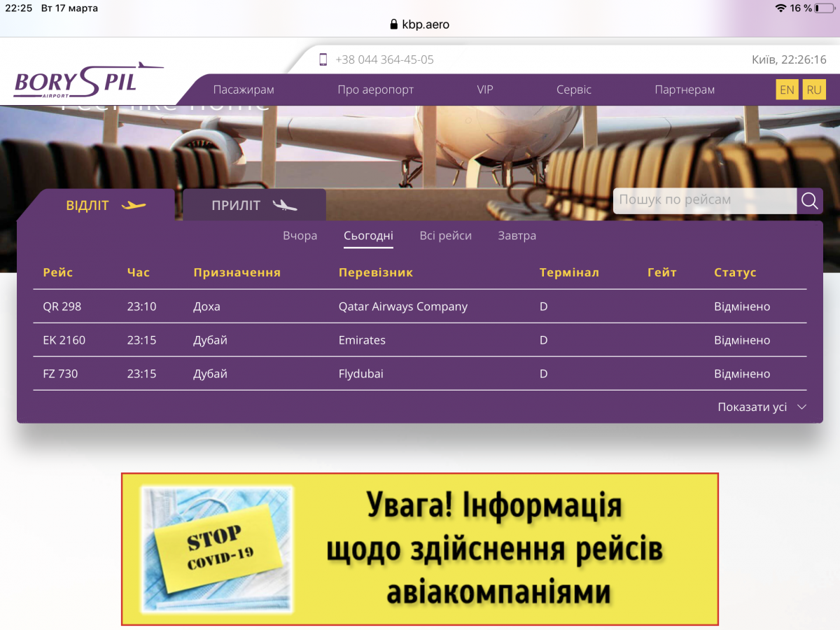The image size is (840, 630).
Task: Click the Boryspil Airport logo
Action: click(87, 80)
